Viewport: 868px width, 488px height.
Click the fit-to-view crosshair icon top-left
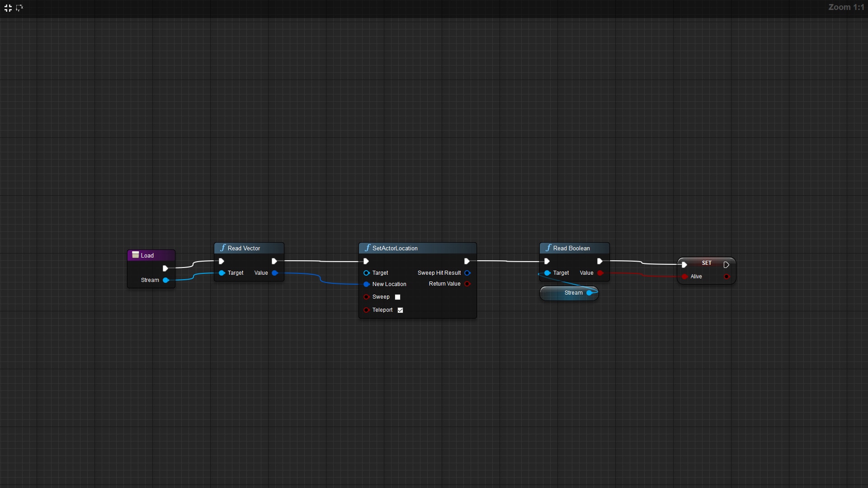pos(8,8)
